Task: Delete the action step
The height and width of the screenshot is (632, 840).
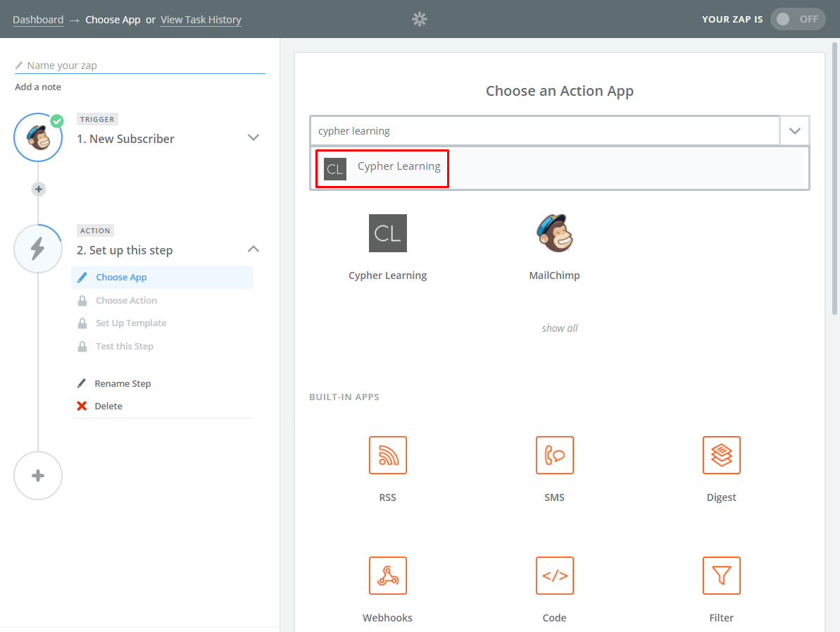Action: coord(108,407)
